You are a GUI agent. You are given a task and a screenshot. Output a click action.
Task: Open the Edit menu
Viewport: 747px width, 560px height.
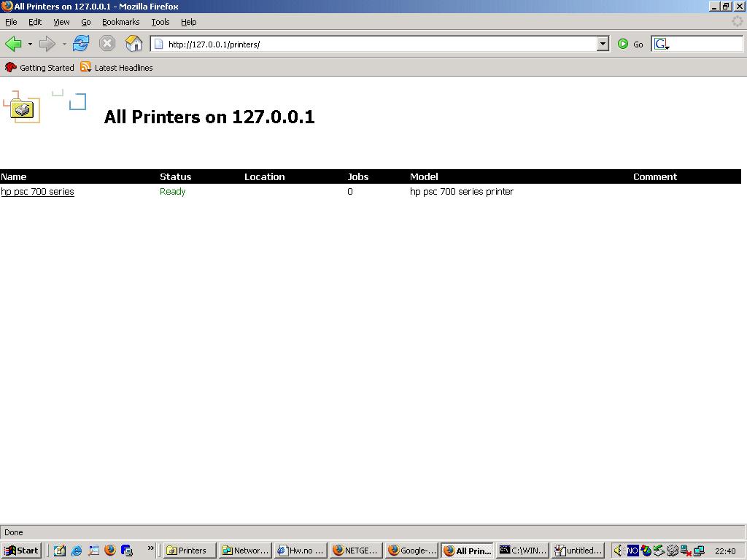(35, 22)
